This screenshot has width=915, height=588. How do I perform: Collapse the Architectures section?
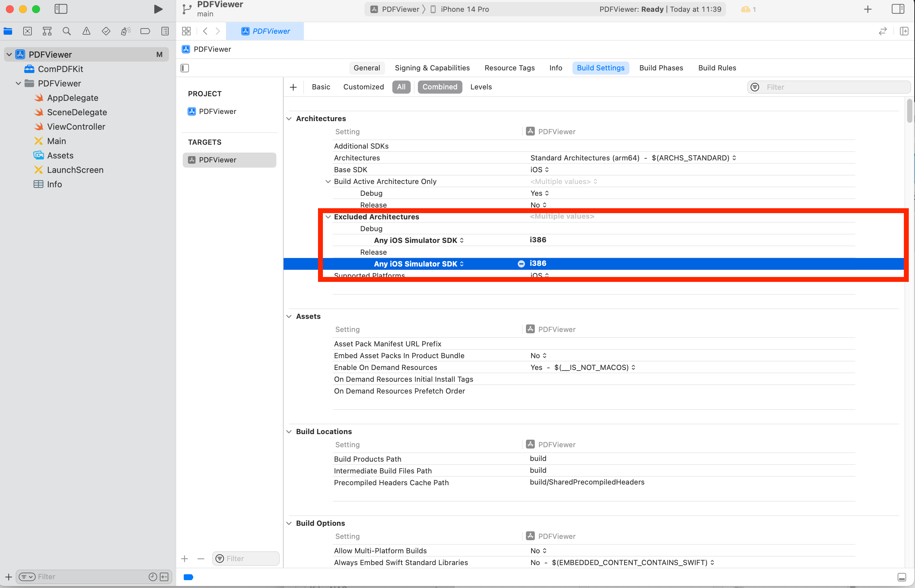tap(289, 119)
